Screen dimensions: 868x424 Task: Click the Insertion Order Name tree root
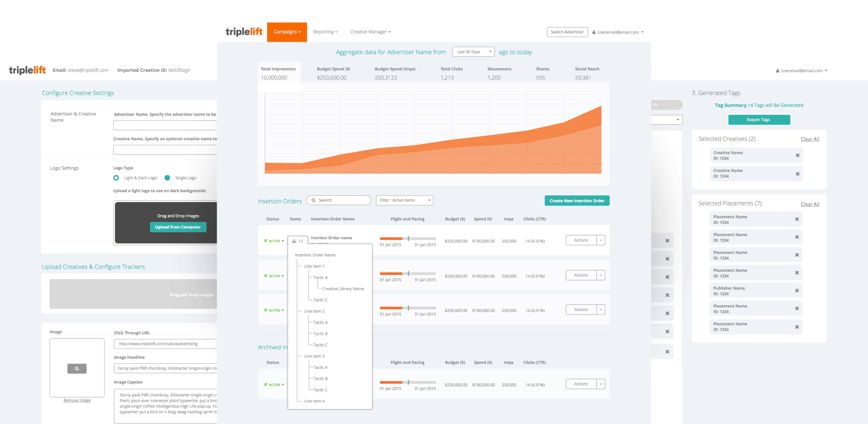point(315,255)
